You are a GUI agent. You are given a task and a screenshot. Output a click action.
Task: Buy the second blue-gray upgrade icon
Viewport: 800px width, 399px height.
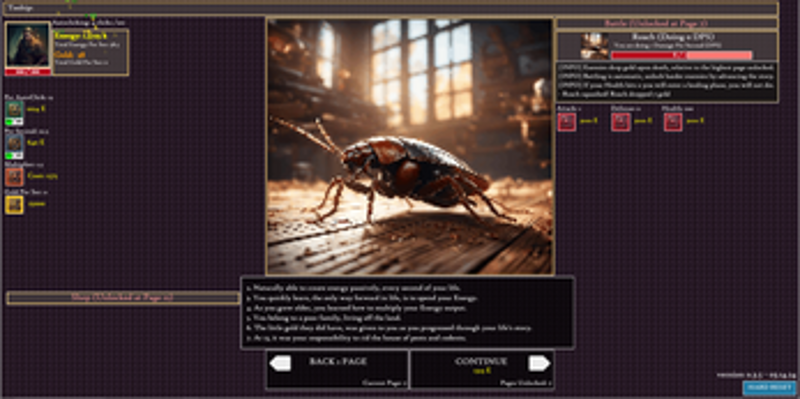point(14,142)
